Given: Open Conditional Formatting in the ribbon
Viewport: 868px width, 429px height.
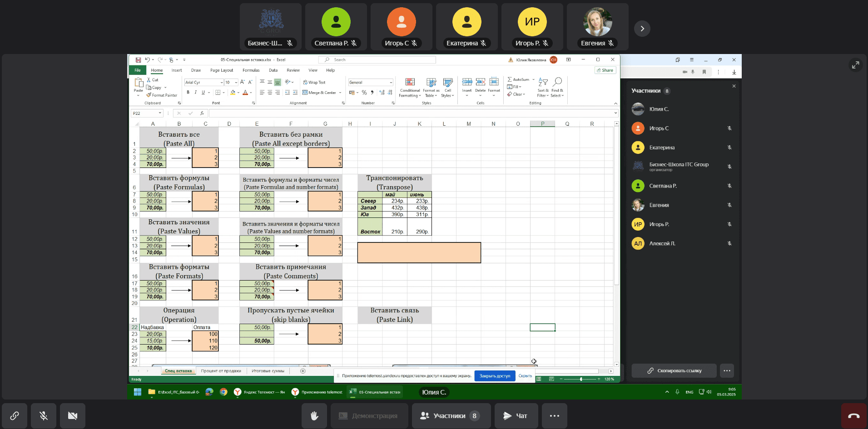Looking at the screenshot, I should tap(410, 87).
